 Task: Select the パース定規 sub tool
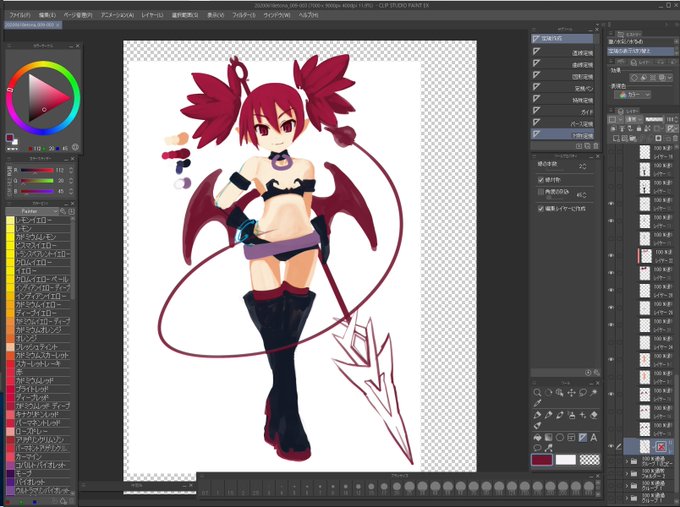pos(562,124)
